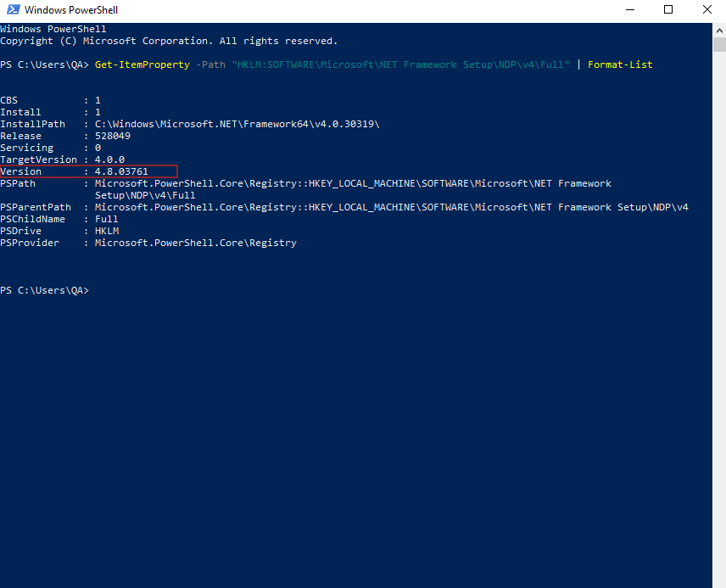
Task: Click the Format-List cmdlet text
Action: point(620,64)
